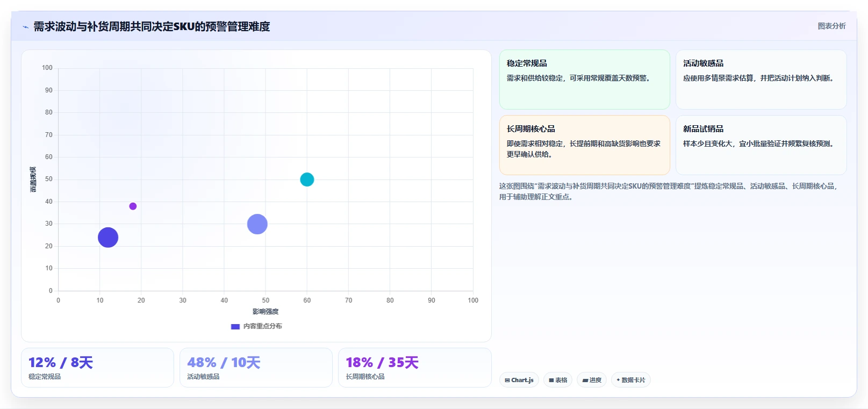Click the 表格 tag chip
The width and height of the screenshot is (868, 409).
pos(558,380)
